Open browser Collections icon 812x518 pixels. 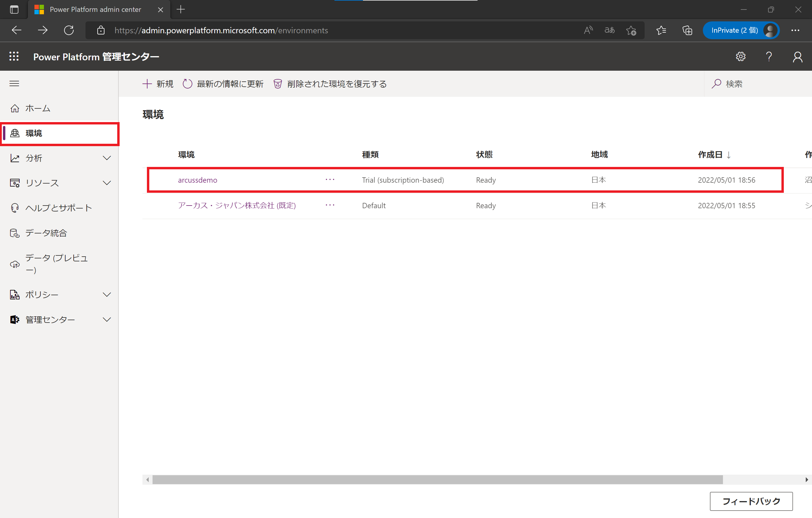tap(687, 30)
